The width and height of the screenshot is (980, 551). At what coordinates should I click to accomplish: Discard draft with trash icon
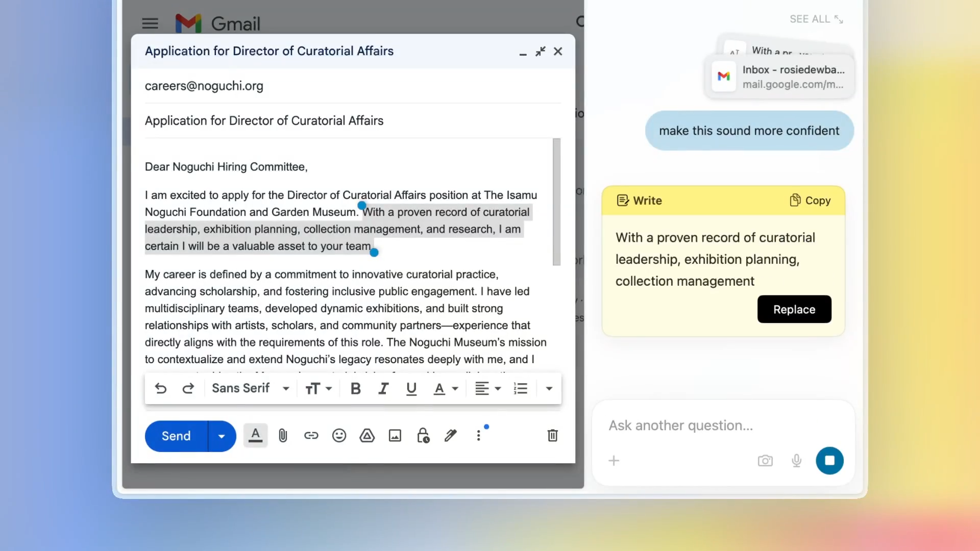(553, 436)
